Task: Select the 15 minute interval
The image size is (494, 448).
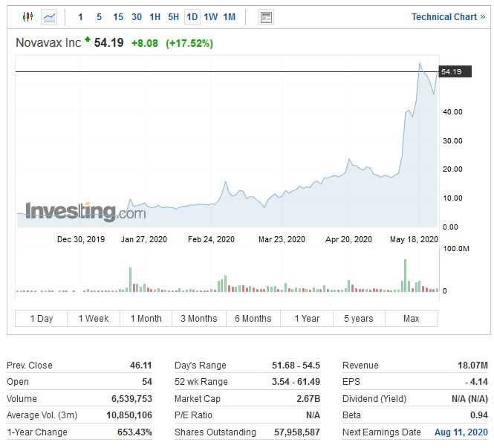Action: (x=118, y=16)
